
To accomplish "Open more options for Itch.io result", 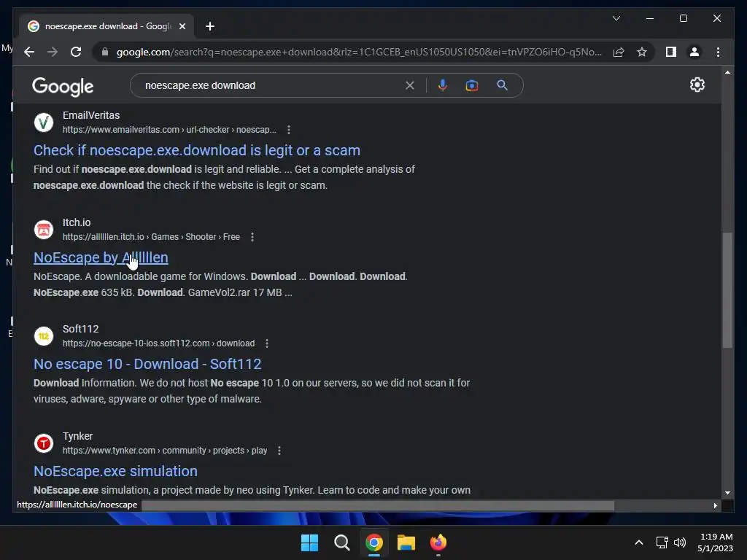I will (252, 237).
